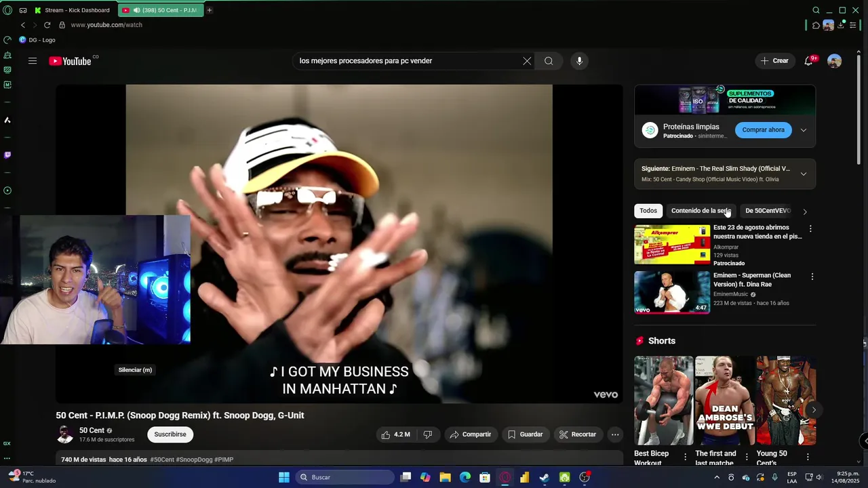Open Dean Ambrose's WWE debut short thumbnail
Screen dimensions: 868x488
pyautogui.click(x=724, y=401)
